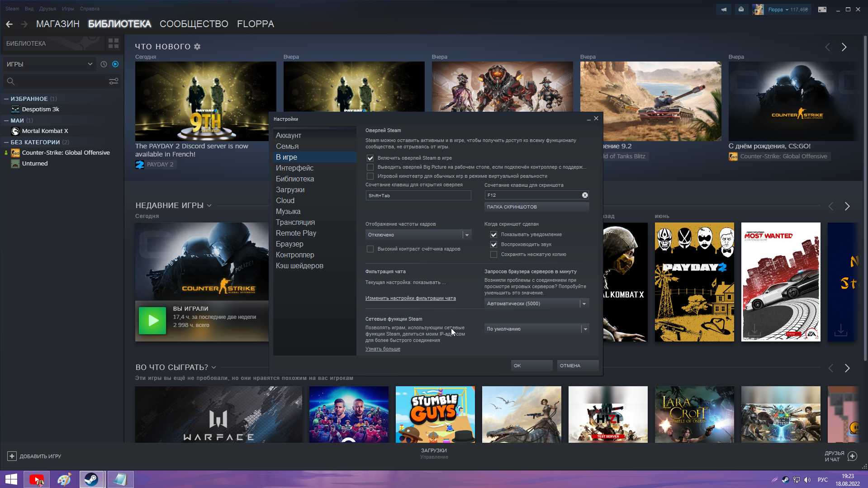Open advanced library filter options icon

pos(114,81)
